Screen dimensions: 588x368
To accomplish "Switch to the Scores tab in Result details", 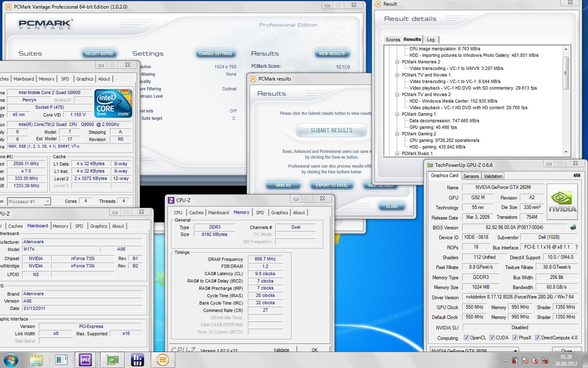I will (x=393, y=40).
